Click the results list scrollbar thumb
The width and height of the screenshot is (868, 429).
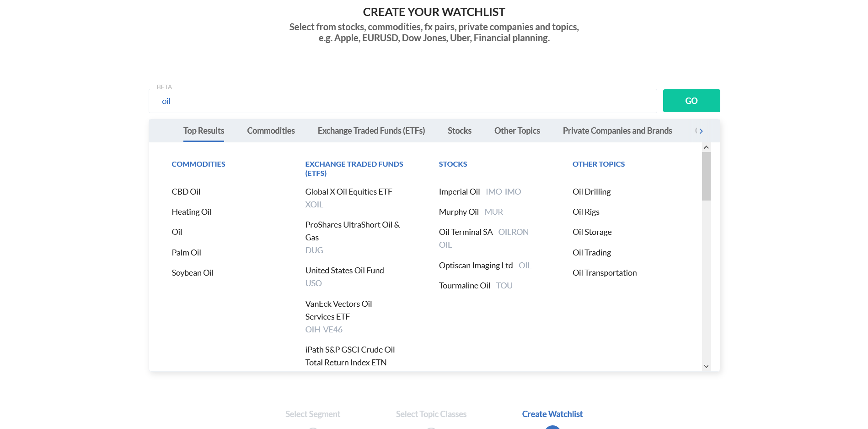(x=706, y=176)
